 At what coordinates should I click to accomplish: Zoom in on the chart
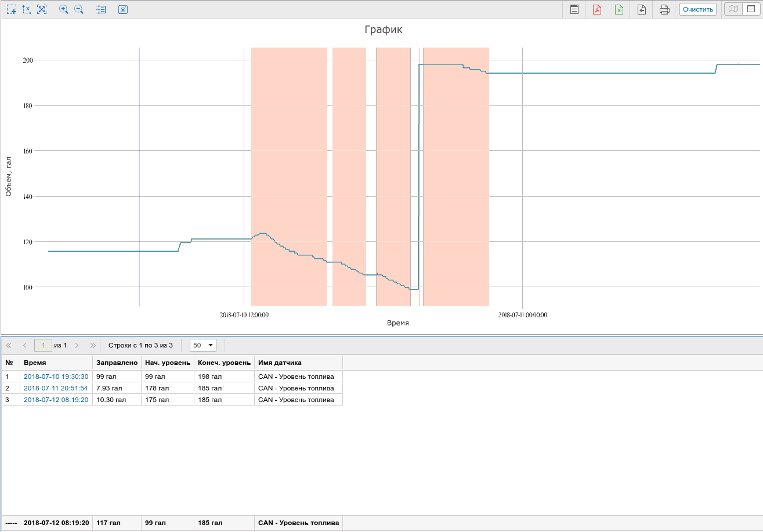[64, 9]
